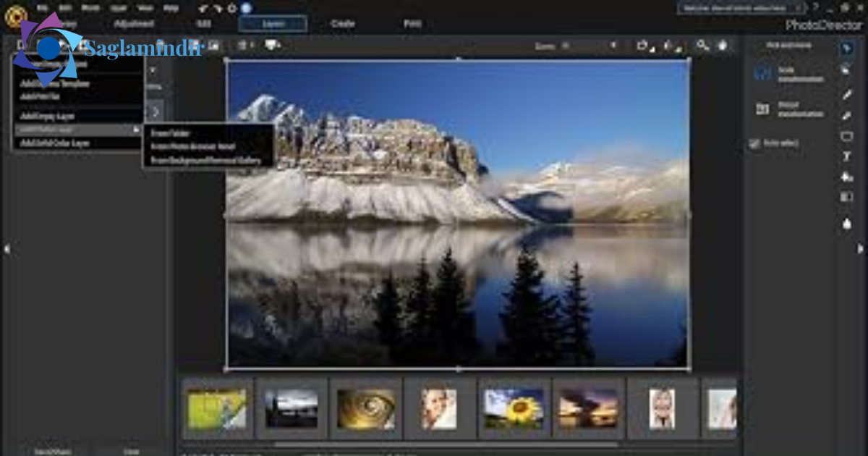Open the Edit menu

(65, 8)
